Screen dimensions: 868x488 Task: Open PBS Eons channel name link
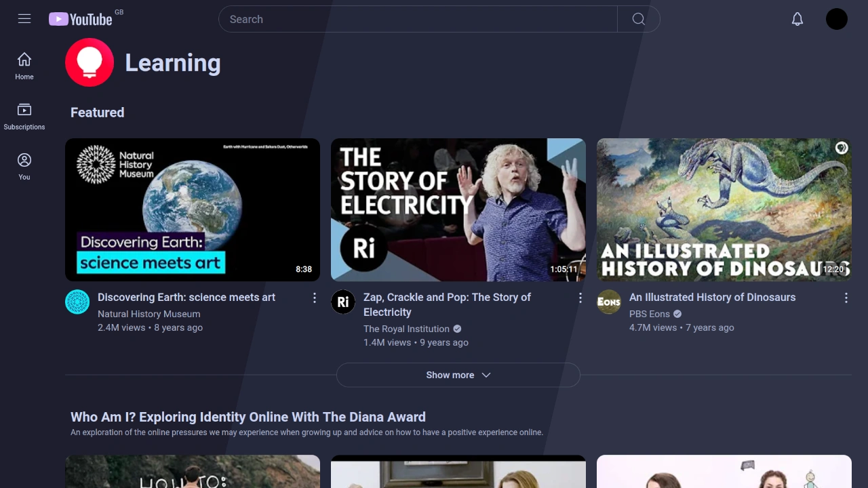coord(649,314)
